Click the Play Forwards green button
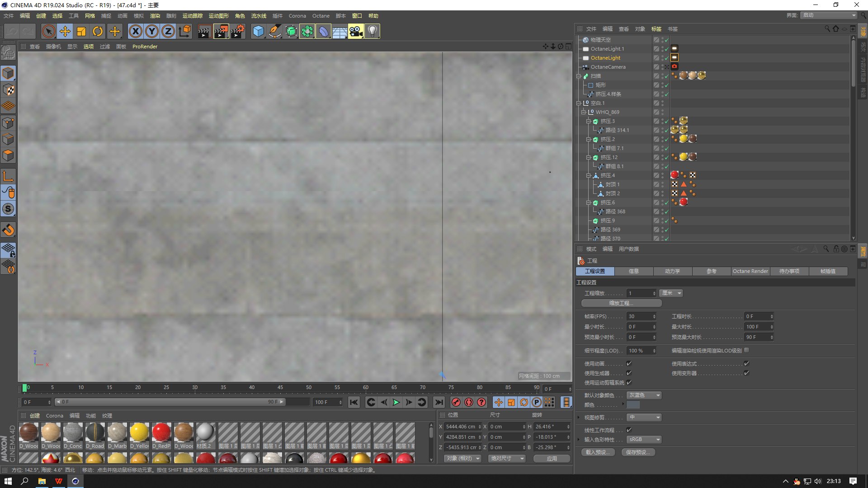The width and height of the screenshot is (868, 488). point(396,402)
